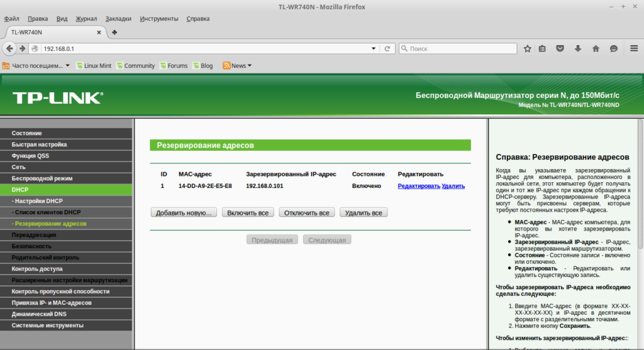This screenshot has height=350, width=644.
Task: Click the Удалить link for entry 1
Action: 453,186
